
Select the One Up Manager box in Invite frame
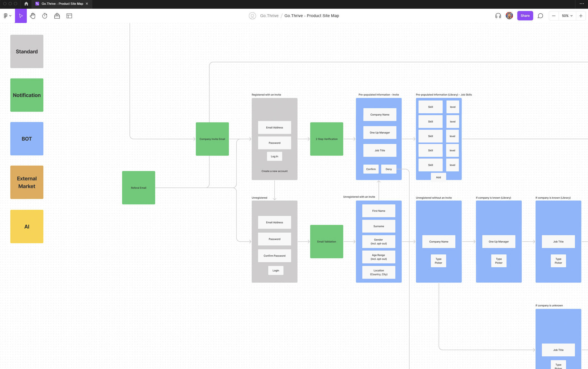[380, 133]
